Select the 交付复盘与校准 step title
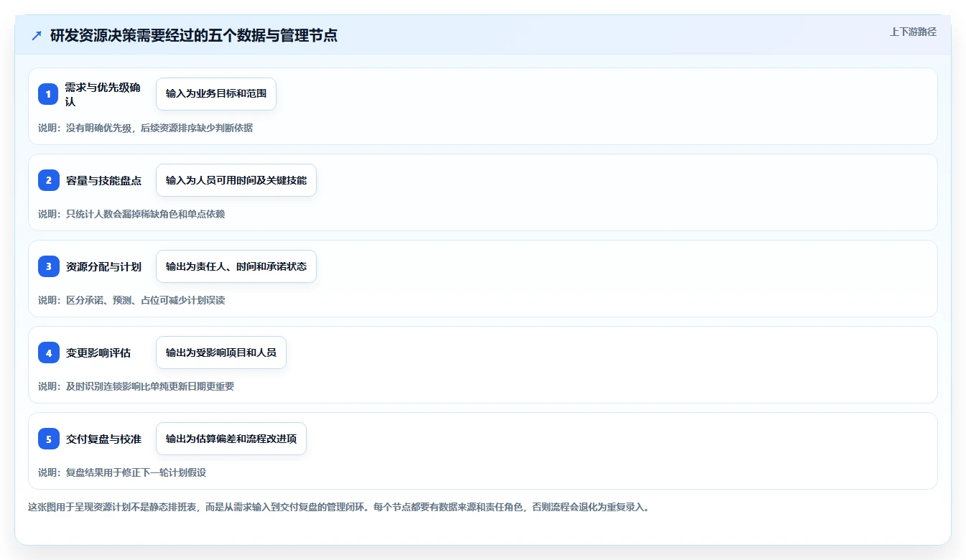Viewport: 966px width, 560px height. coord(103,439)
